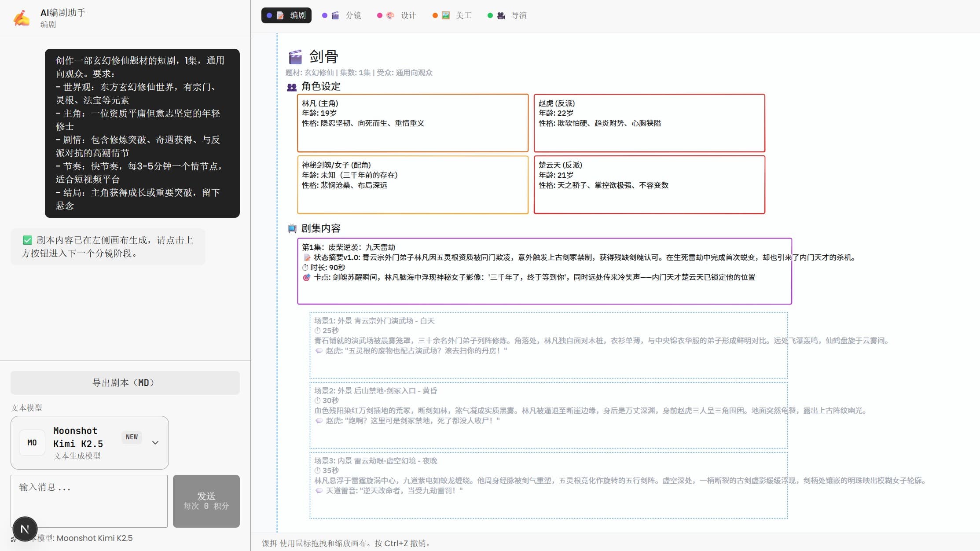The width and height of the screenshot is (980, 551).
Task: Click the NEW badge on model selector
Action: point(132,437)
